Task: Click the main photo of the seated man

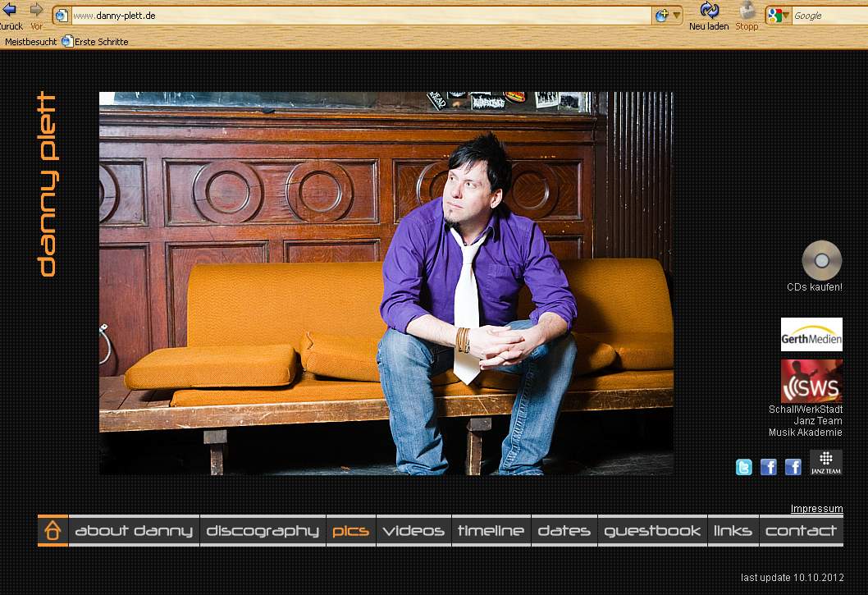Action: 386,283
